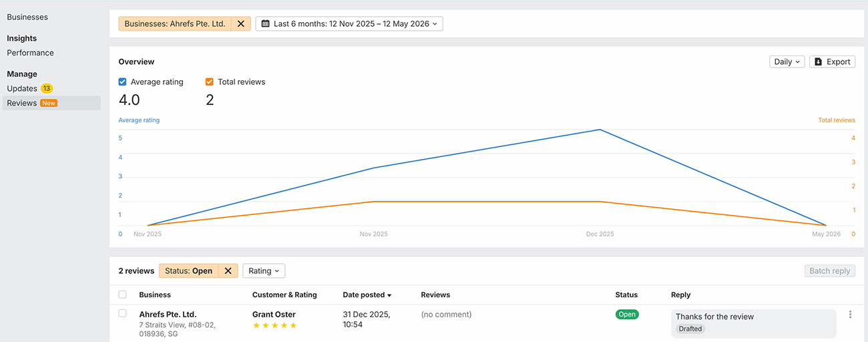
Task: Click the Updates 13 count badge
Action: pos(47,88)
